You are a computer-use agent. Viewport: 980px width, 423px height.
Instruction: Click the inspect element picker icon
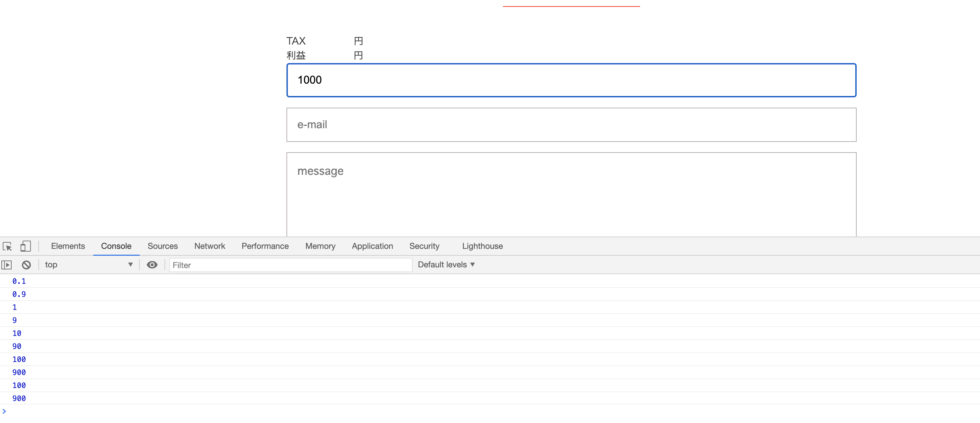pos(8,246)
